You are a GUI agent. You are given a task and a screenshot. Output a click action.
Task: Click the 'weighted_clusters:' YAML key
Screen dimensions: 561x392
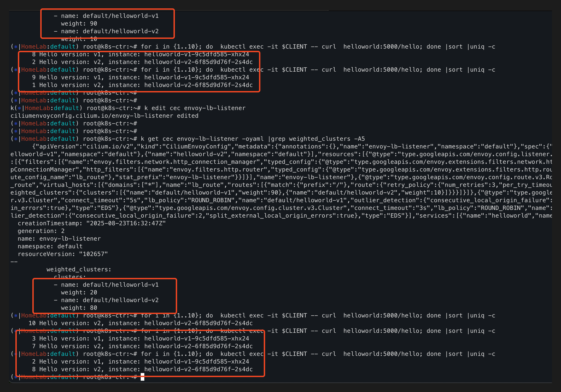point(79,270)
